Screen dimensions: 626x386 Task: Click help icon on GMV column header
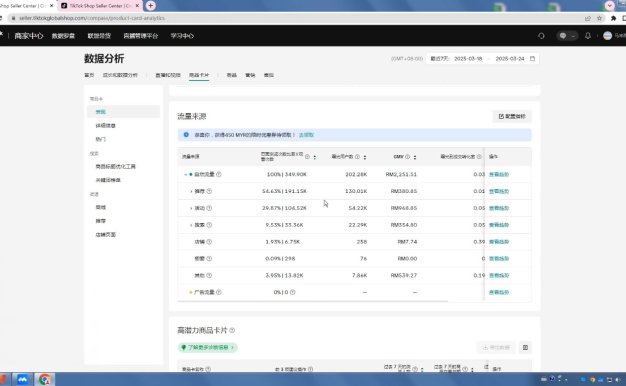pyautogui.click(x=408, y=157)
